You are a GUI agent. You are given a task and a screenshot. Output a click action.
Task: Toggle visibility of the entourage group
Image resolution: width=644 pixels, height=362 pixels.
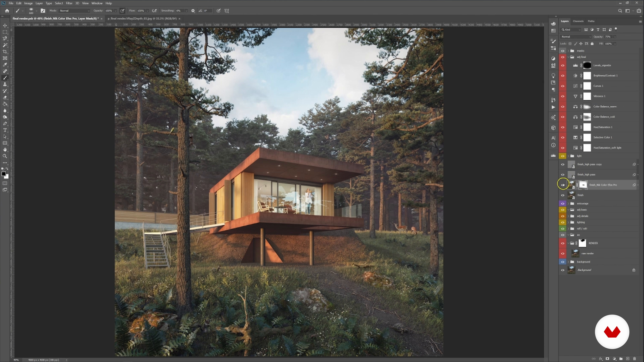(563, 204)
